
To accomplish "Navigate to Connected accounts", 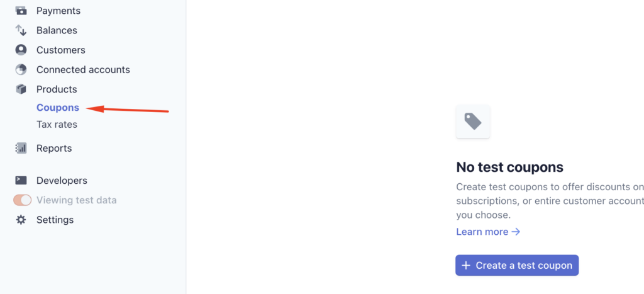I will coord(83,69).
